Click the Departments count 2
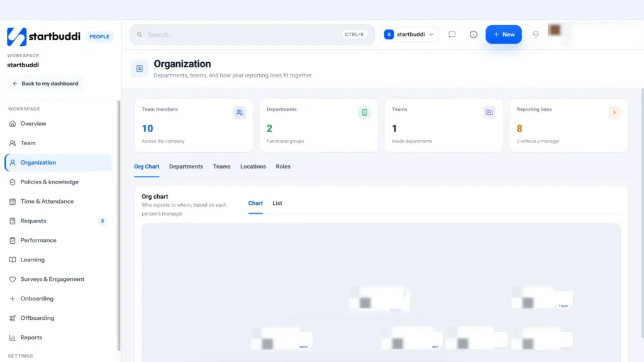The width and height of the screenshot is (644, 362). coord(269,128)
